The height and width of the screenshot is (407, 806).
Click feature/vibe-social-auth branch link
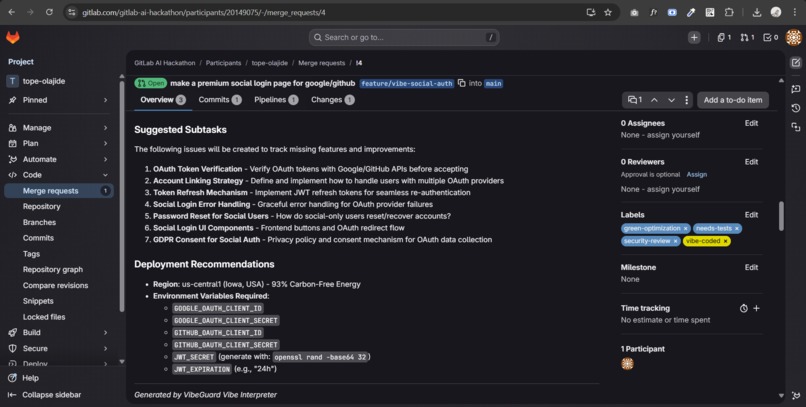407,83
